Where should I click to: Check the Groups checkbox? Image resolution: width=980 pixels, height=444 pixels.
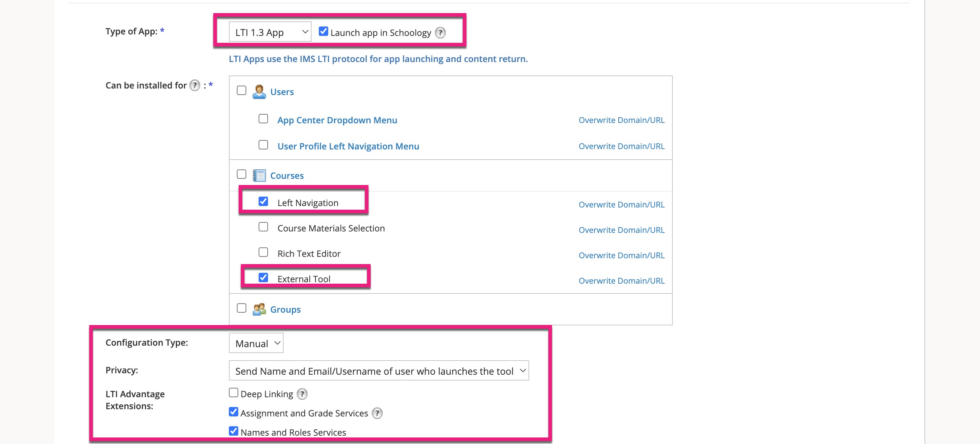tap(242, 308)
